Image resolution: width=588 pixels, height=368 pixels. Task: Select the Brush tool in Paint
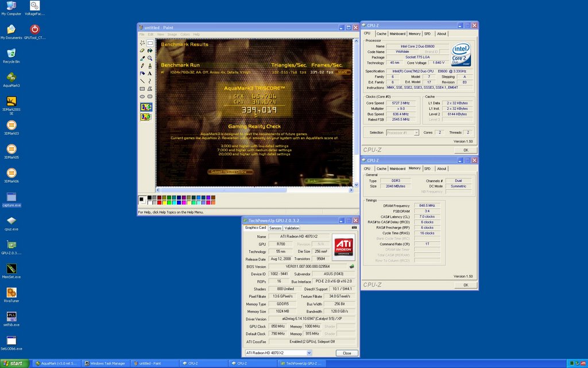150,66
